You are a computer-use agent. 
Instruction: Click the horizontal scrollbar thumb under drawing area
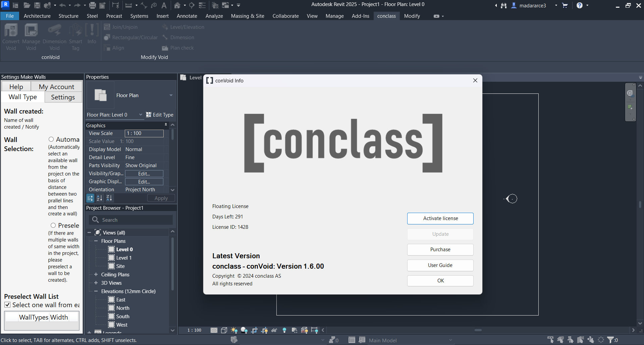[x=478, y=330]
